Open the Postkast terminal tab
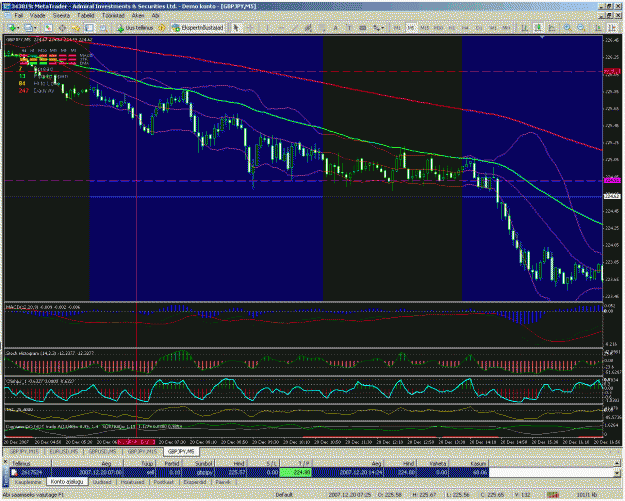The image size is (625, 501). click(x=163, y=482)
